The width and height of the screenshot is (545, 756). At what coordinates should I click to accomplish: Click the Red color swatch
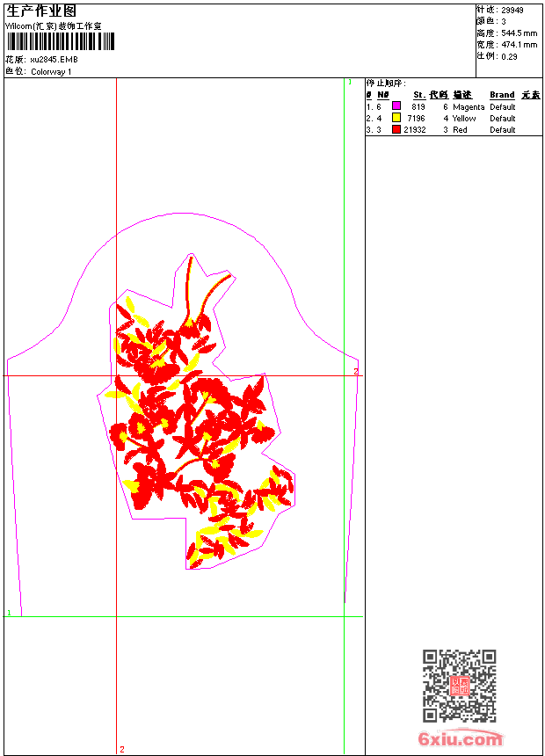point(396,129)
